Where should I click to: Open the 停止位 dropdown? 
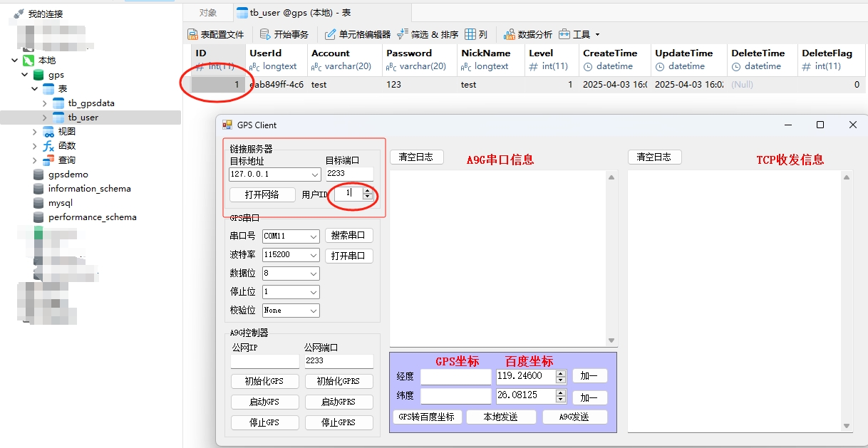click(x=314, y=291)
